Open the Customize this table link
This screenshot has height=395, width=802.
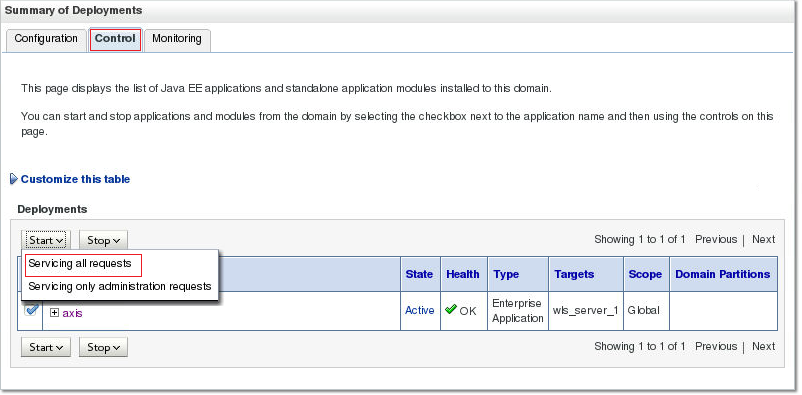click(75, 179)
